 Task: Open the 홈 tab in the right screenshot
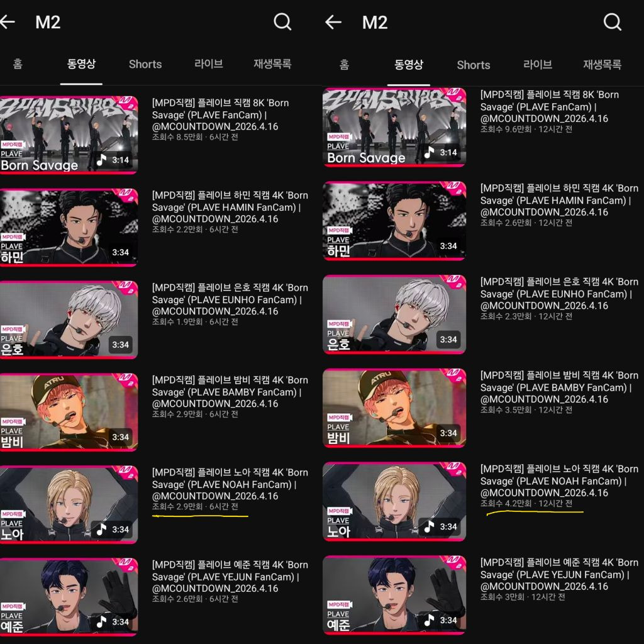pyautogui.click(x=344, y=65)
